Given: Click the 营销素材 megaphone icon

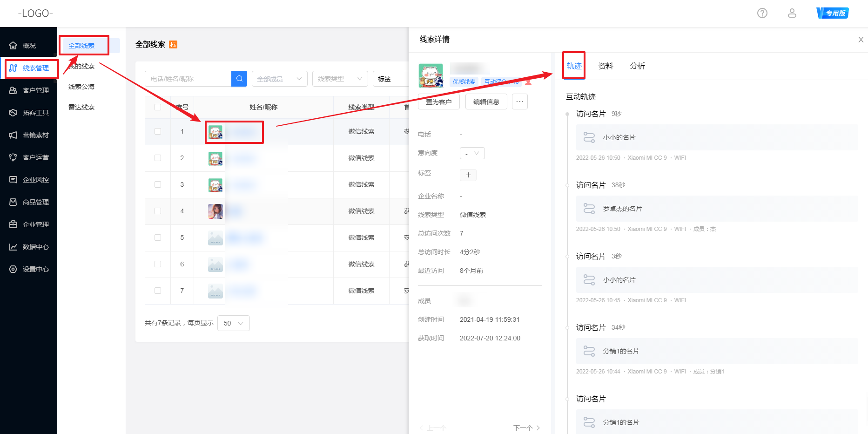Looking at the screenshot, I should 13,135.
